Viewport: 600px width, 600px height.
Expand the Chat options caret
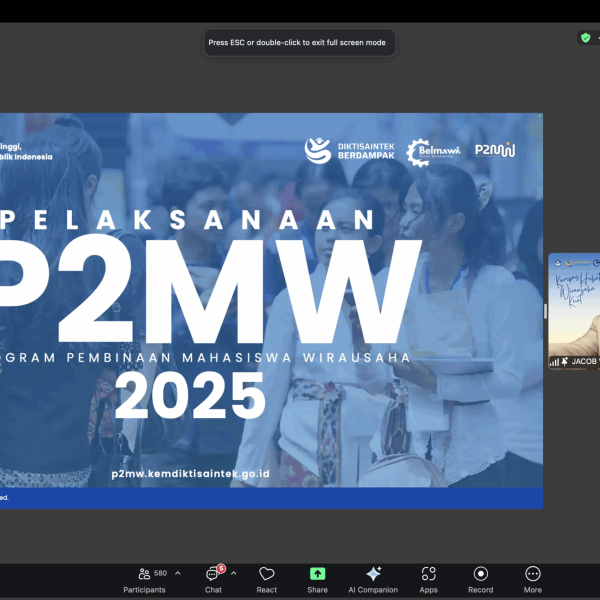[233, 573]
